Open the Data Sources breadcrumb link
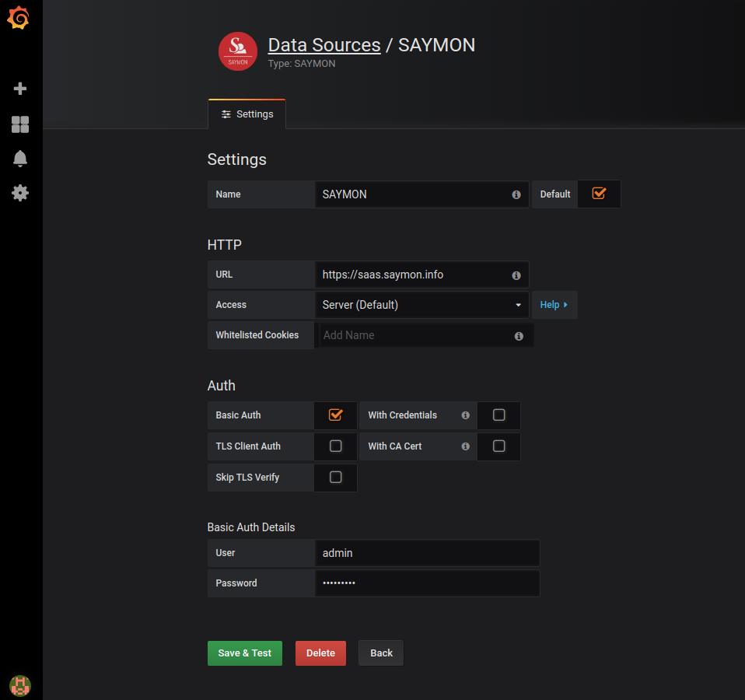This screenshot has height=700, width=745. point(324,45)
